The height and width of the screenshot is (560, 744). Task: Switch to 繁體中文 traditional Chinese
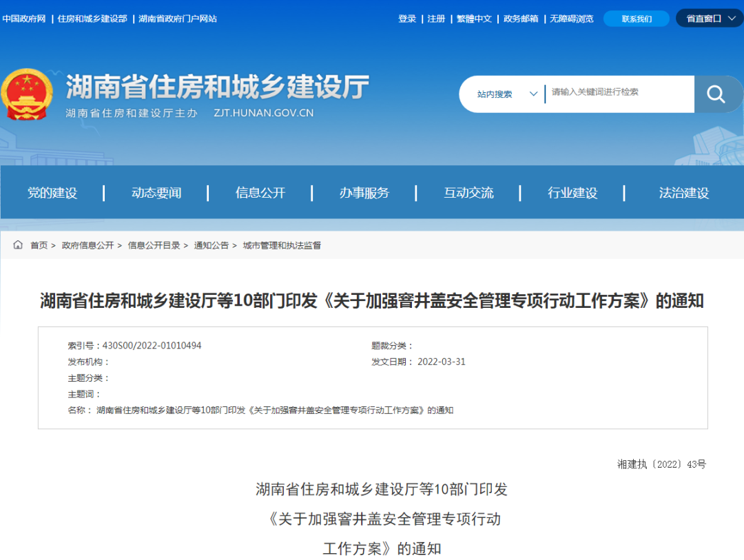[x=474, y=19]
